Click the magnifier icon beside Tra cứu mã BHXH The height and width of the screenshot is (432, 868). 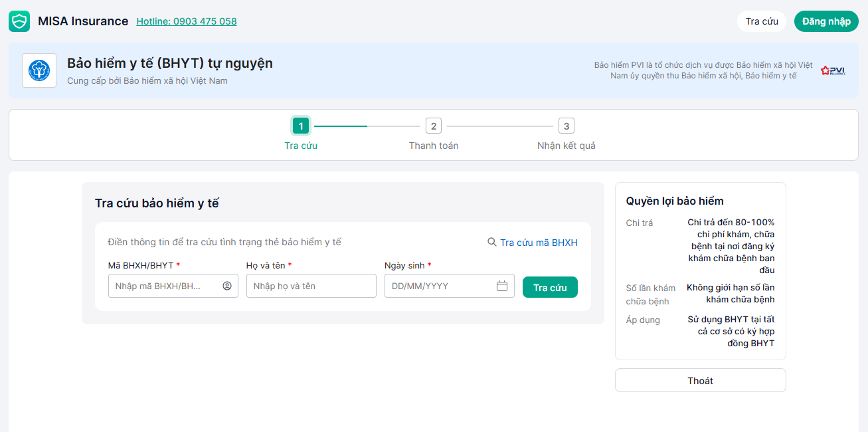click(x=492, y=243)
